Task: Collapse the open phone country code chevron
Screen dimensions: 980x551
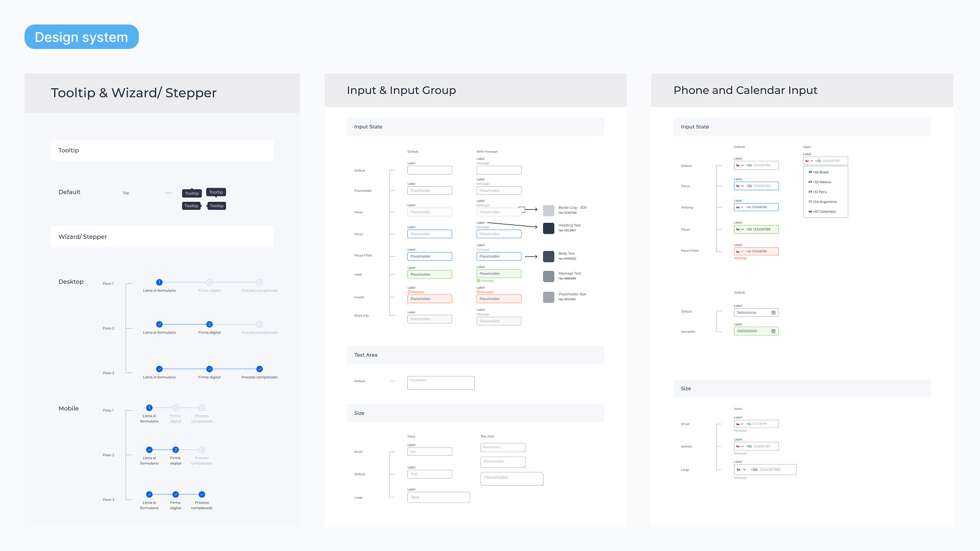Action: click(812, 161)
